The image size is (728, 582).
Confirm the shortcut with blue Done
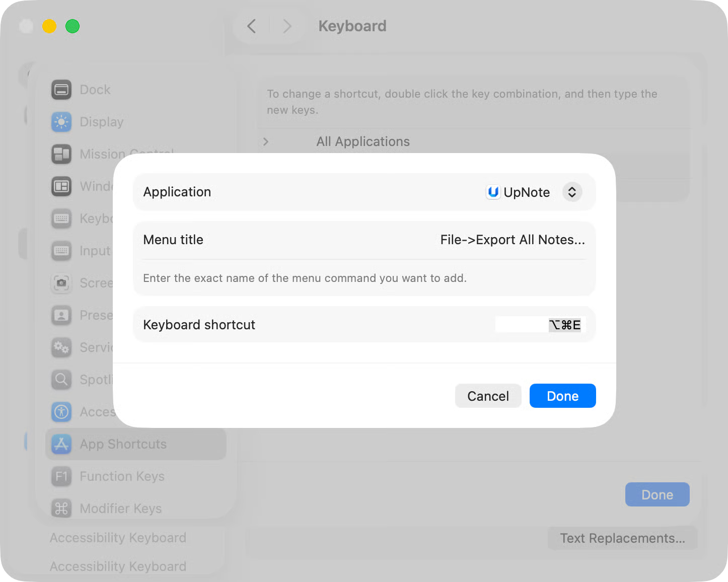[562, 396]
